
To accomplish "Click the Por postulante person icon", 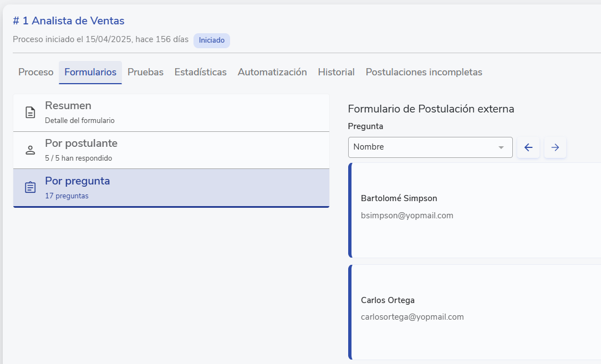I will (x=30, y=150).
